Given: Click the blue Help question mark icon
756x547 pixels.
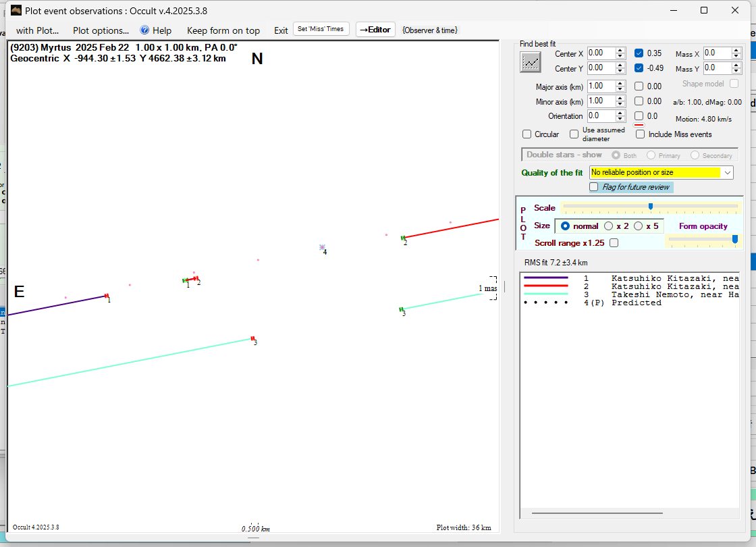Looking at the screenshot, I should [144, 30].
